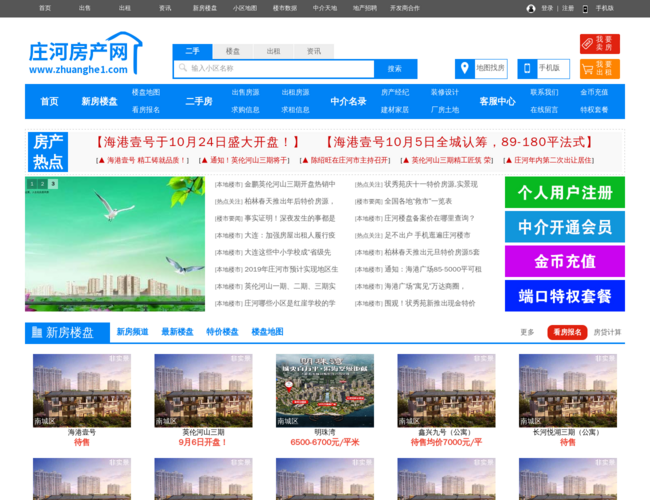
Task: Click purple 金币充值 button
Action: tap(565, 261)
